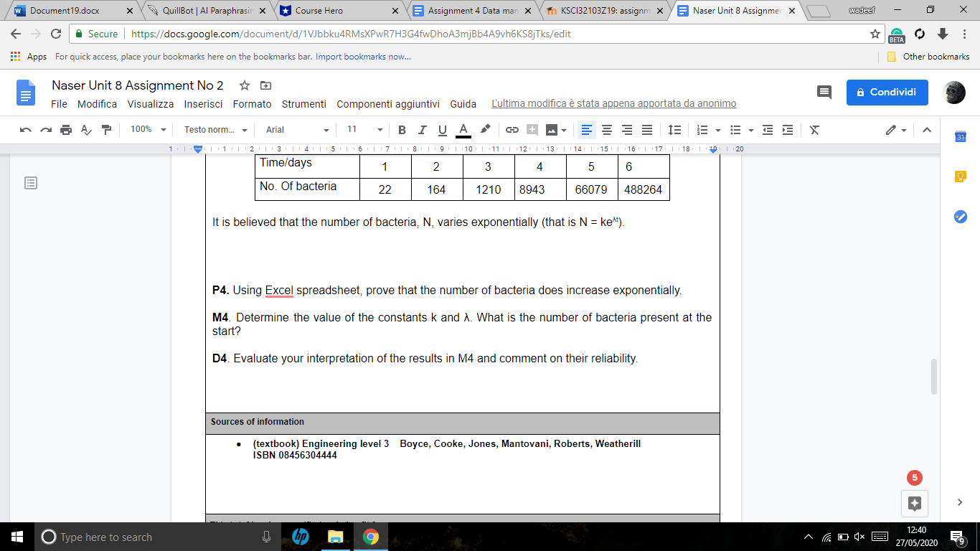
Task: Insert a link with the chain icon
Action: [512, 130]
